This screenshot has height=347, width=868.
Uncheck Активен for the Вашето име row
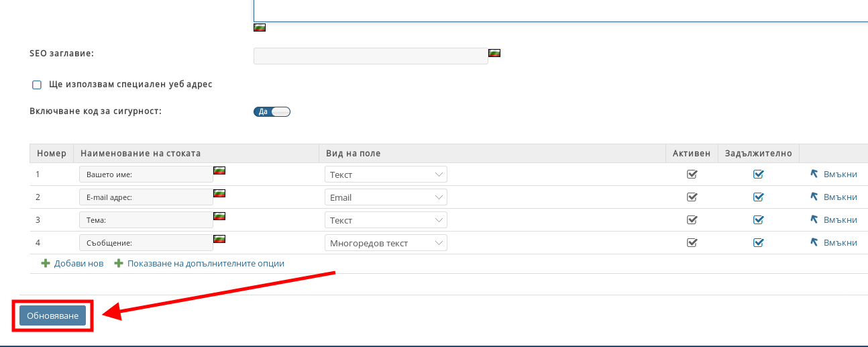pyautogui.click(x=692, y=175)
